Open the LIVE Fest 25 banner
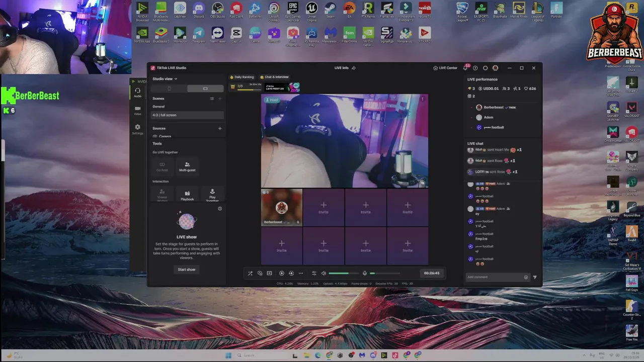The image size is (644, 362). [282, 87]
